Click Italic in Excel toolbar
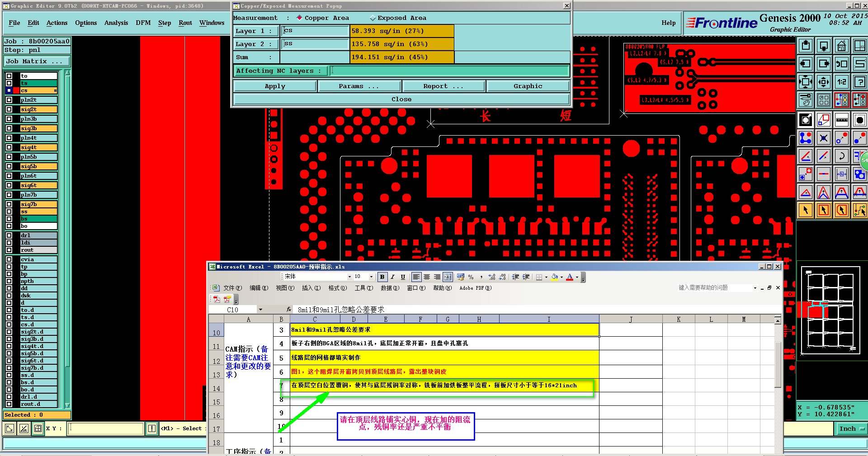Viewport: 868px width, 456px height. click(x=392, y=277)
